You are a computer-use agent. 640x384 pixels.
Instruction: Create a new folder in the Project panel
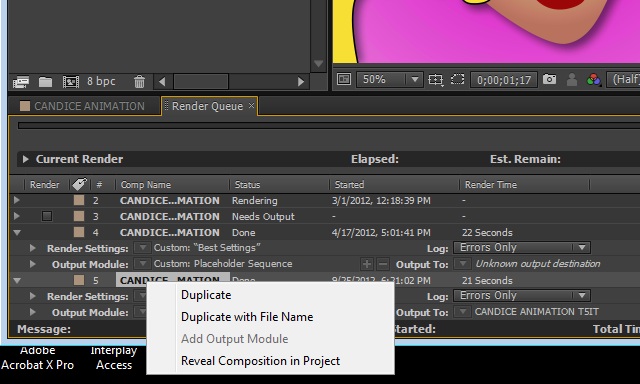[45, 82]
